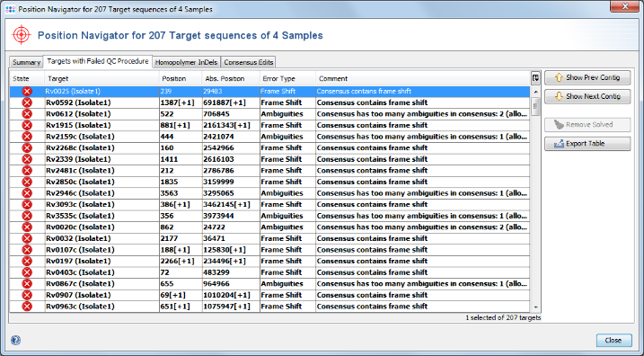Click the failed icon on Rv0963c row
This screenshot has width=644, height=356.
coord(27,307)
